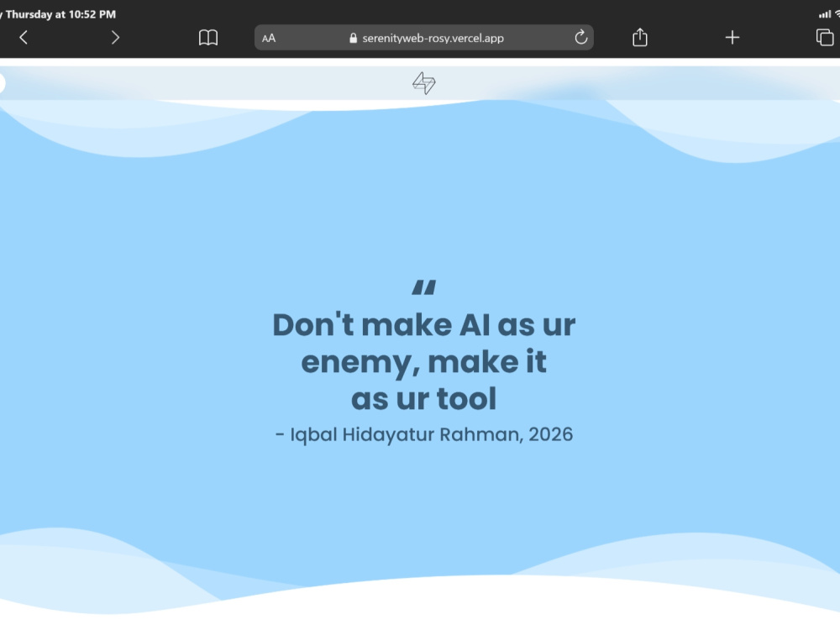Open the share sheet icon
The width and height of the screenshot is (840, 630).
click(639, 38)
